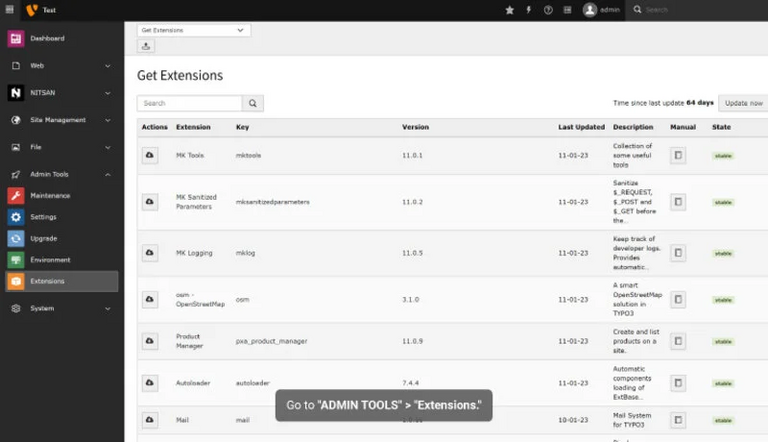Screen dimensions: 768x442
Task: Open the flush cache lightning icon
Action: (x=528, y=10)
